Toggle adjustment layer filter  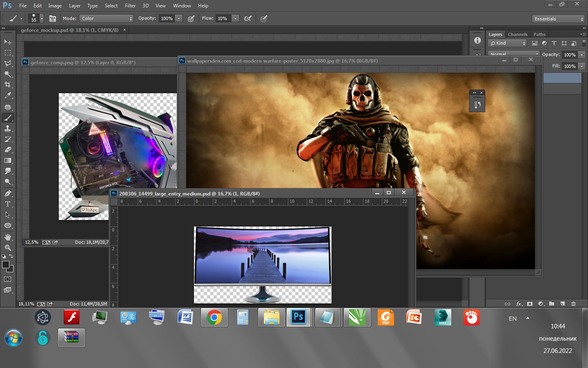pyautogui.click(x=544, y=43)
